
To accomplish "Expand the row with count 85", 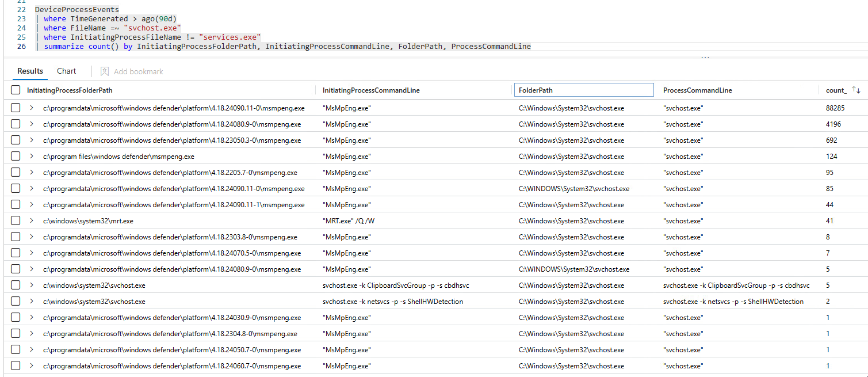I will pos(32,188).
